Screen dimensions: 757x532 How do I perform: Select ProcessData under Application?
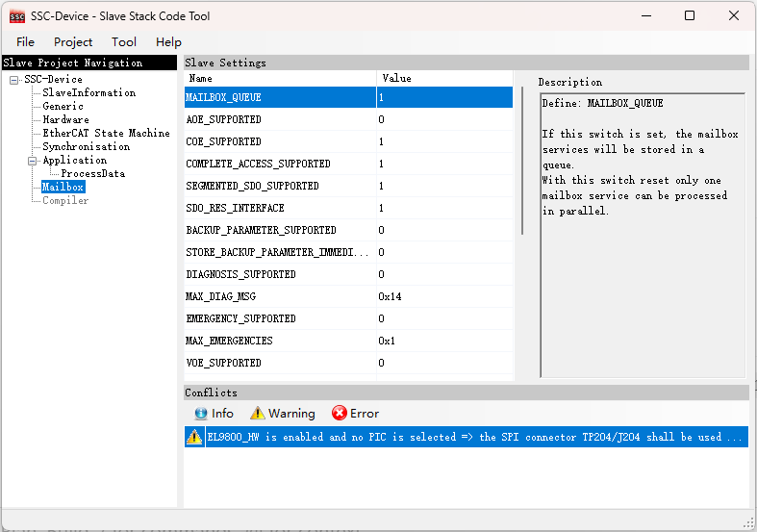point(92,174)
